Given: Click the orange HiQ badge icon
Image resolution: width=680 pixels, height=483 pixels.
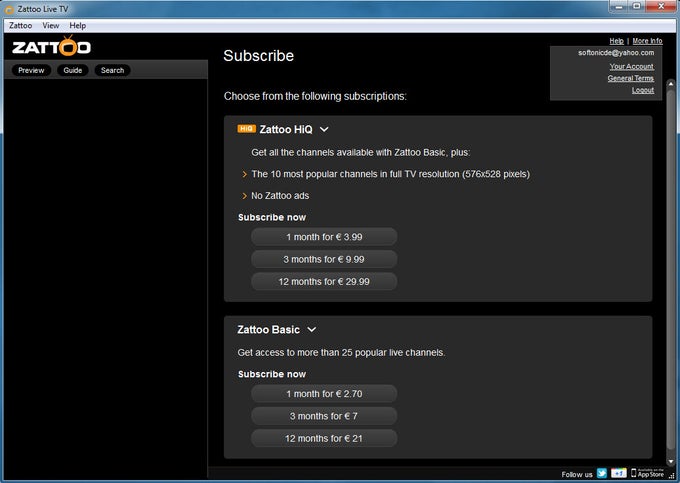Looking at the screenshot, I should click(246, 129).
